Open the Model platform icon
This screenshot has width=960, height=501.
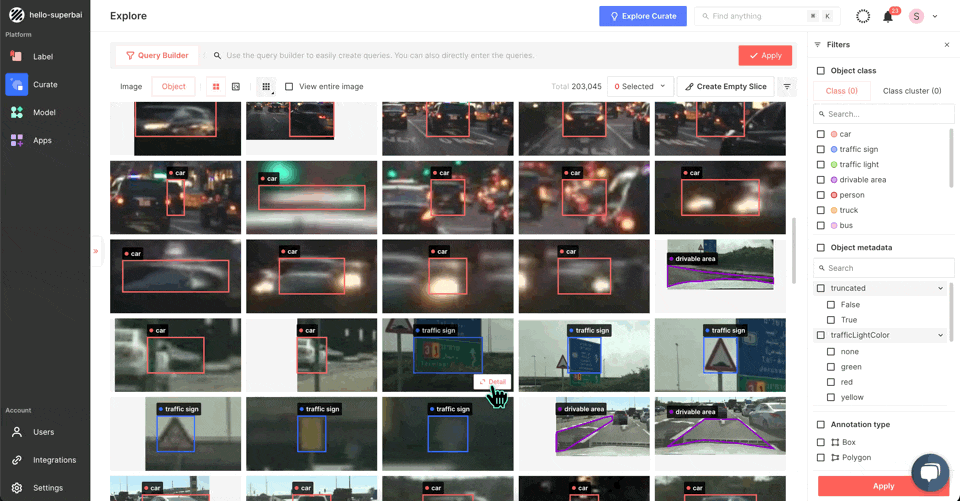tap(17, 112)
